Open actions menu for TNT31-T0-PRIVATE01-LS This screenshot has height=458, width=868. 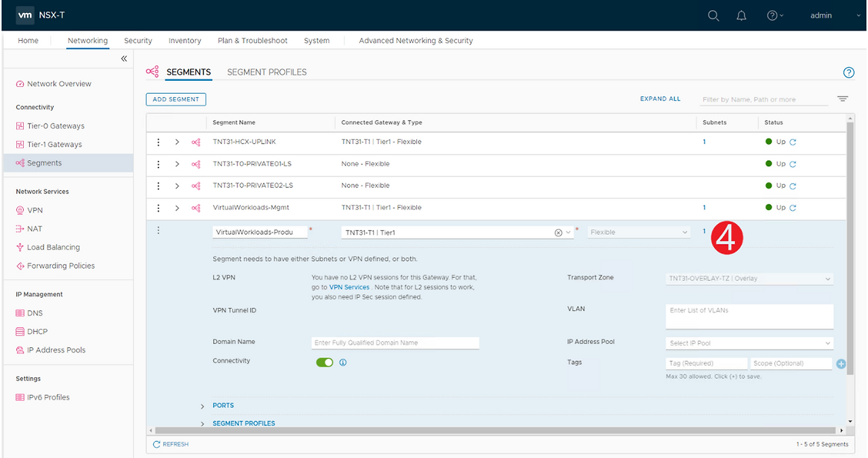pyautogui.click(x=159, y=164)
